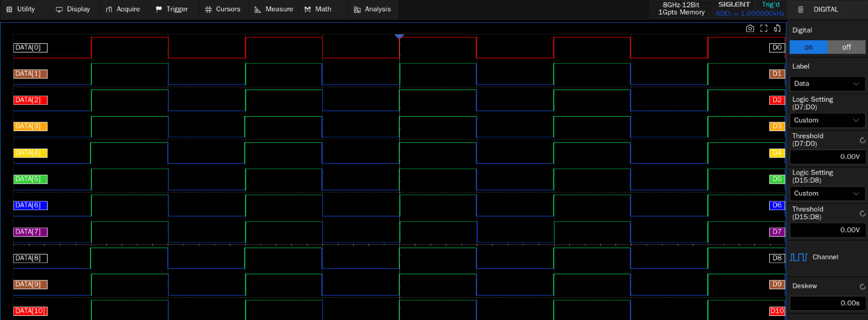Turn Digital on

coord(809,47)
